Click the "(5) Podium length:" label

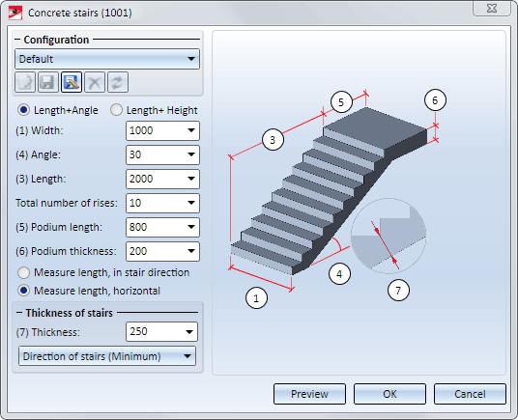click(59, 227)
